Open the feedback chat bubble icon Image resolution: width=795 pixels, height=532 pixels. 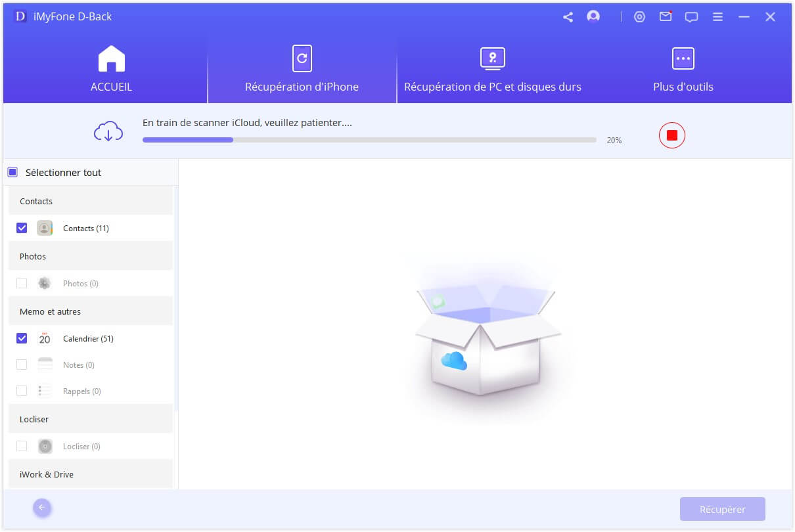coord(691,17)
